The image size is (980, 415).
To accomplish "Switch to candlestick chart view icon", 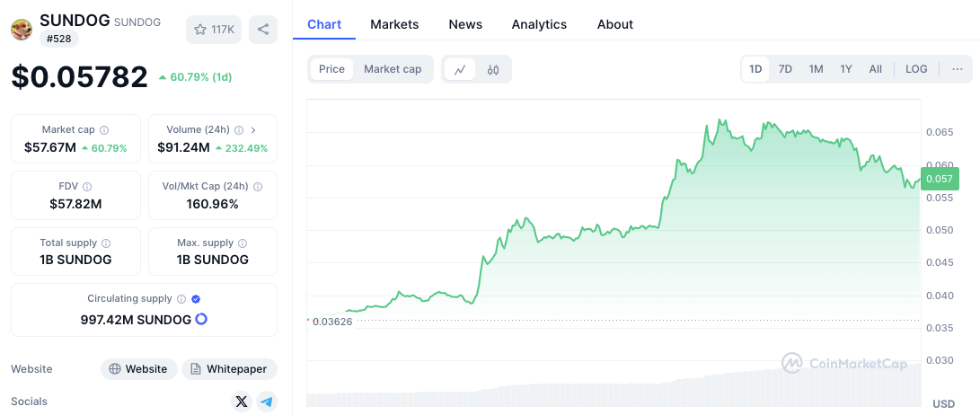I will point(493,69).
